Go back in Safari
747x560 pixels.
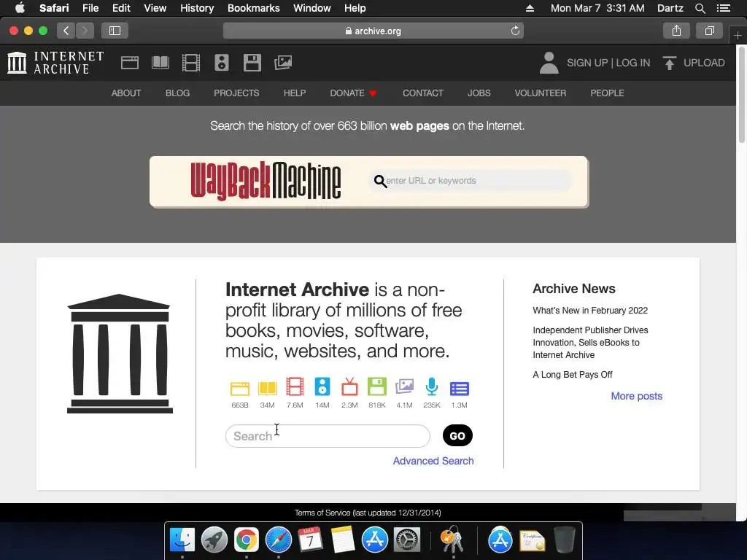click(66, 31)
